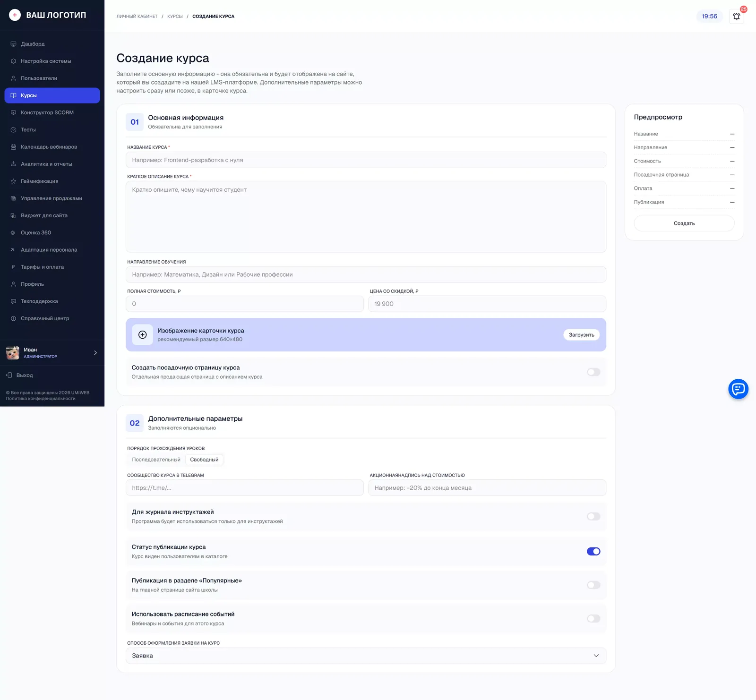Open Техподдержка in the sidebar
The image size is (756, 700).
coord(52,301)
